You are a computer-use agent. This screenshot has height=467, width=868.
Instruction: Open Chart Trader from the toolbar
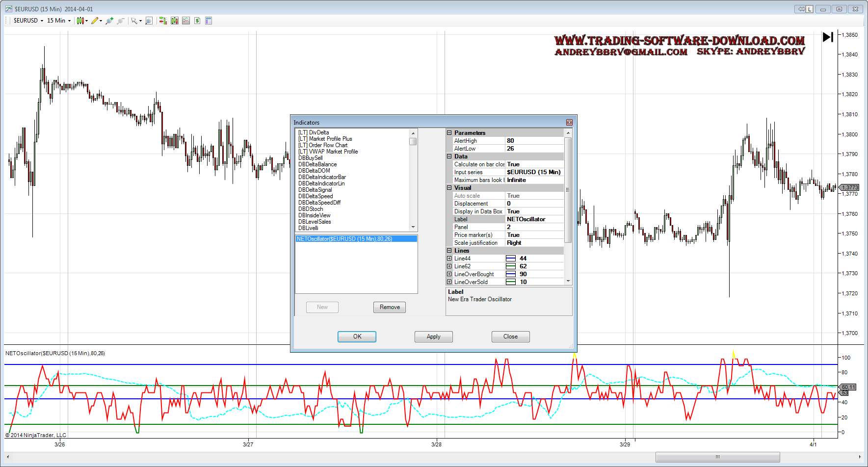[x=163, y=21]
